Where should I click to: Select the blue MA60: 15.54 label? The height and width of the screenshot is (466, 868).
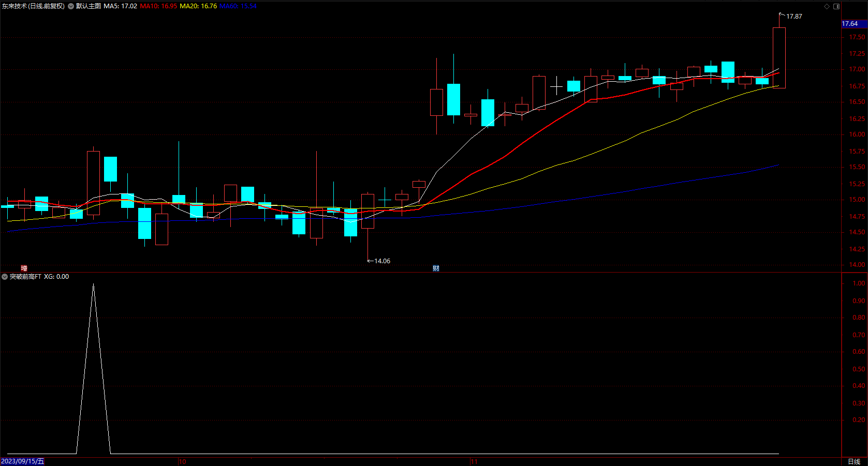pos(238,6)
